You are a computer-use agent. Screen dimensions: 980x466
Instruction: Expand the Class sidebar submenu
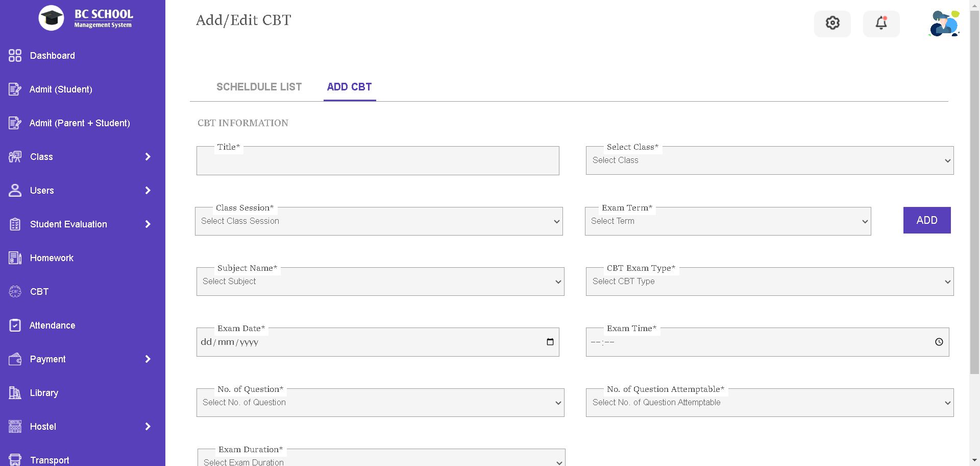(148, 157)
